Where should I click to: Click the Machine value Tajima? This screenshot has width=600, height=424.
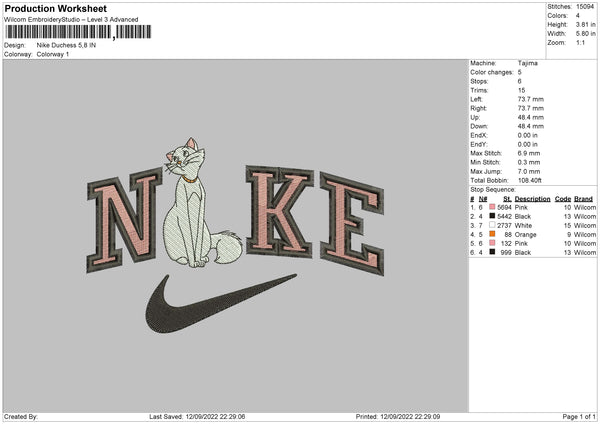pyautogui.click(x=528, y=63)
